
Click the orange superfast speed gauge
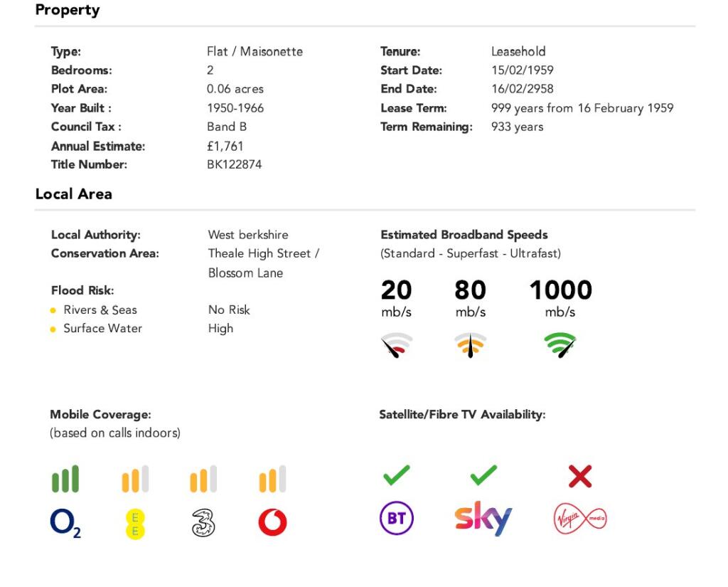(x=470, y=345)
